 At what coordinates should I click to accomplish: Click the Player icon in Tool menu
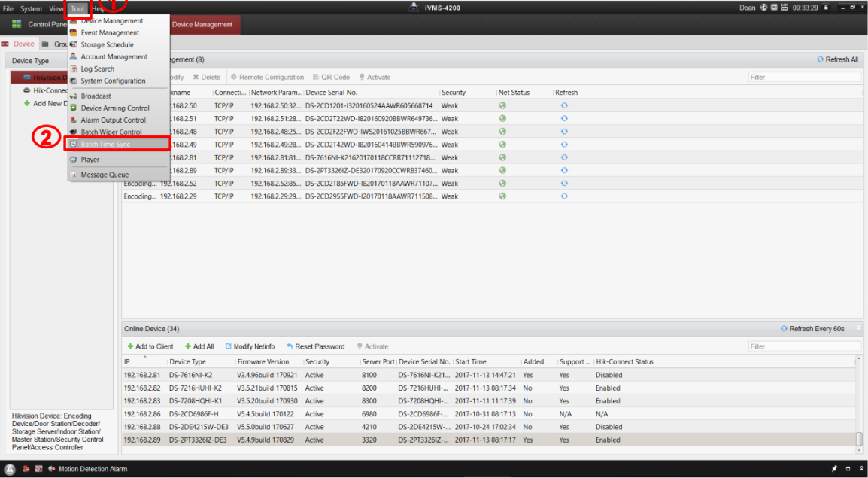point(74,160)
